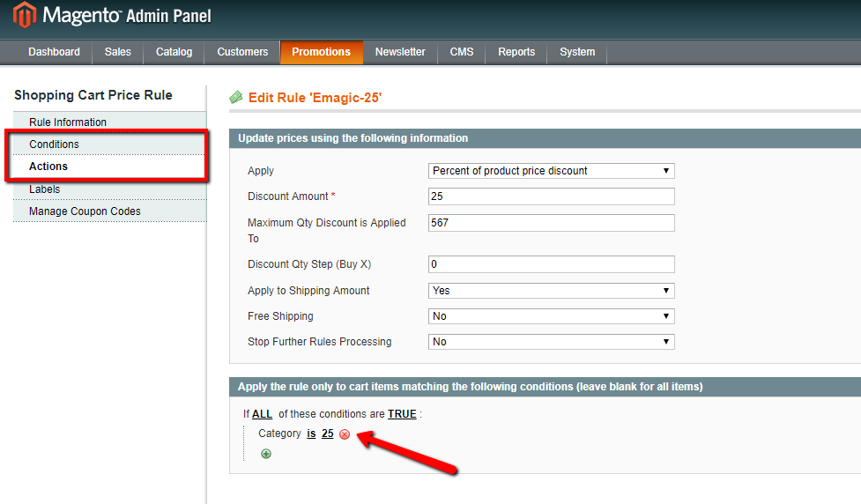Viewport: 861px width, 504px height.
Task: Open the Newsletter menu
Action: pyautogui.click(x=400, y=52)
